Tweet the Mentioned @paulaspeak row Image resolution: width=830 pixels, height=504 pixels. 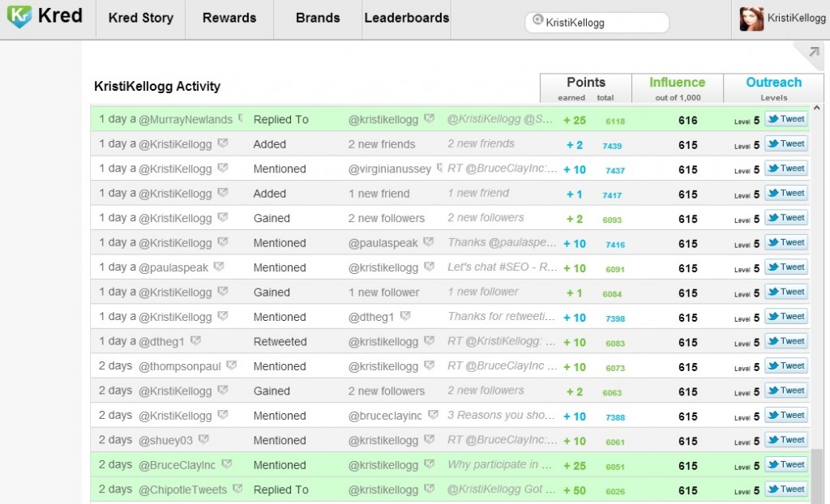point(786,242)
